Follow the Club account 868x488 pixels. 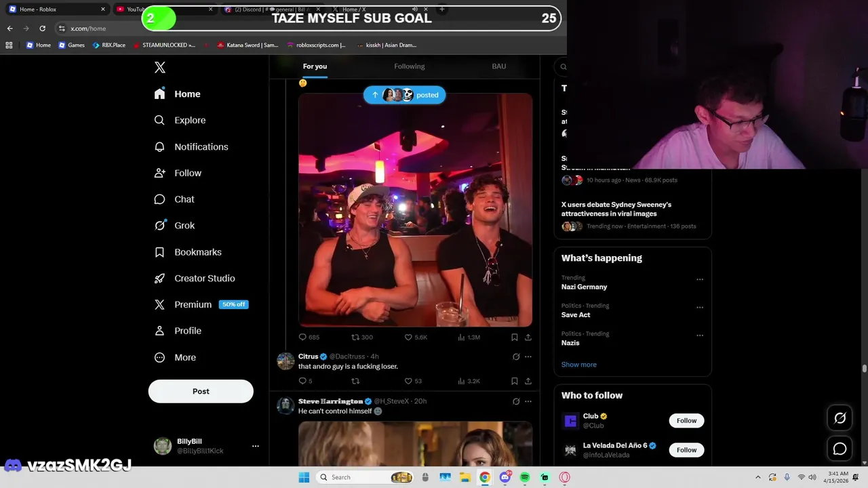click(x=686, y=421)
